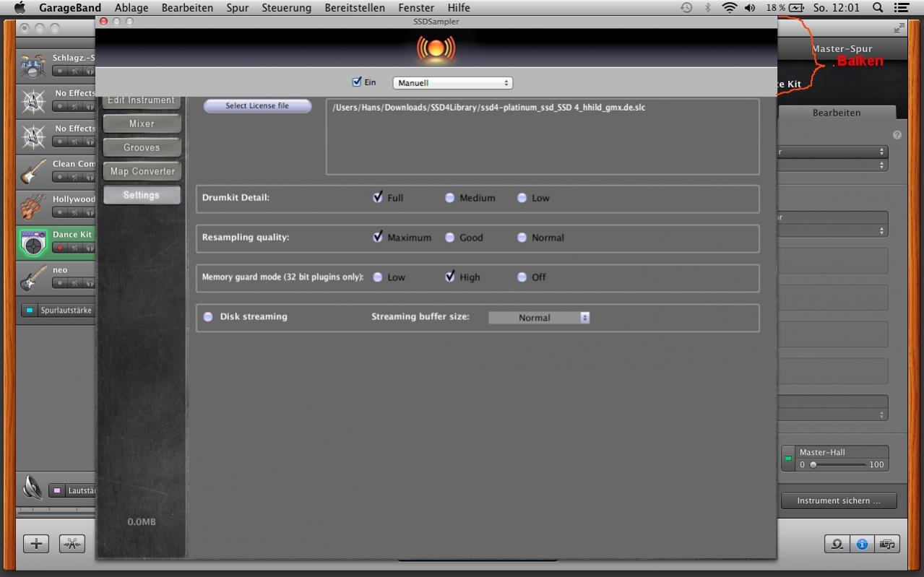924x577 pixels.
Task: Open the Steuerung menu
Action: tap(286, 8)
